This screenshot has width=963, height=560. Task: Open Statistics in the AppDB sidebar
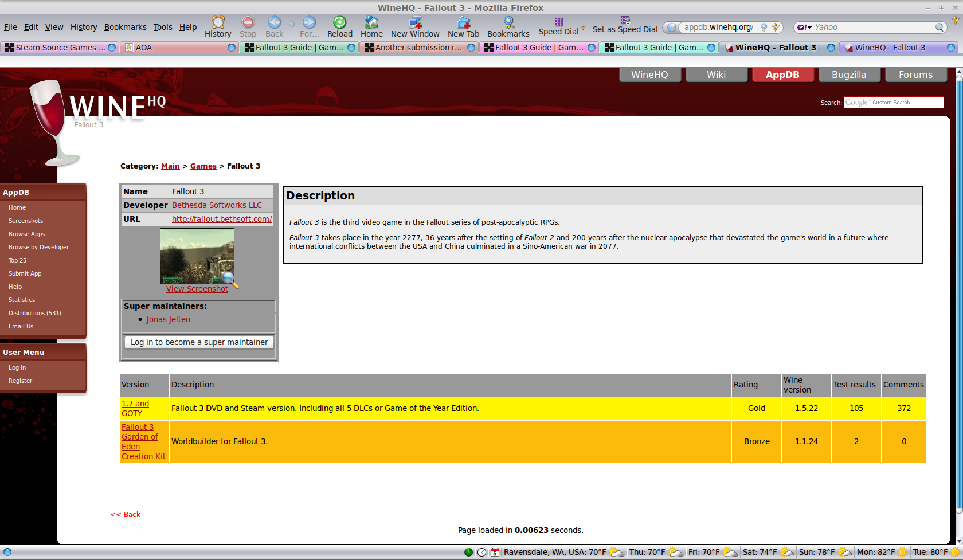[x=22, y=300]
